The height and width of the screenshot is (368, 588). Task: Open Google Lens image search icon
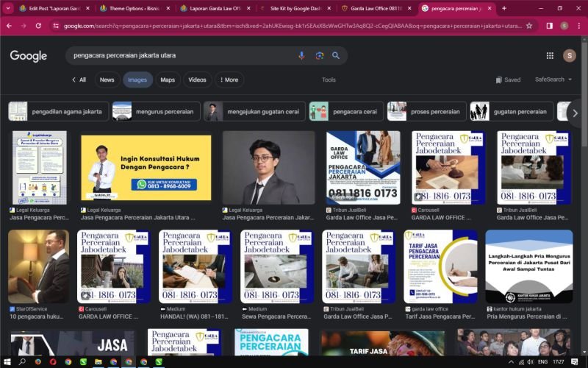(x=320, y=56)
